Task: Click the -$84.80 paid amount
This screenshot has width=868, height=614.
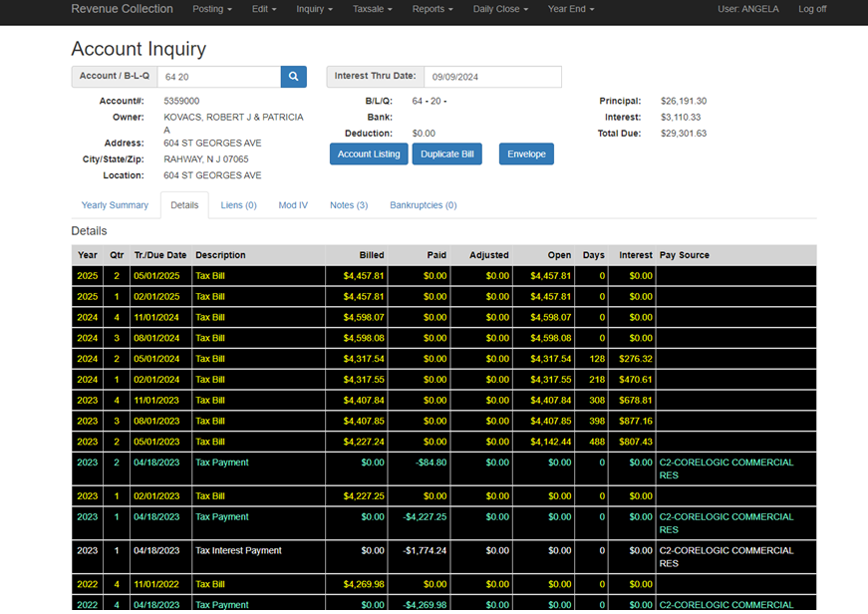Action: click(431, 462)
